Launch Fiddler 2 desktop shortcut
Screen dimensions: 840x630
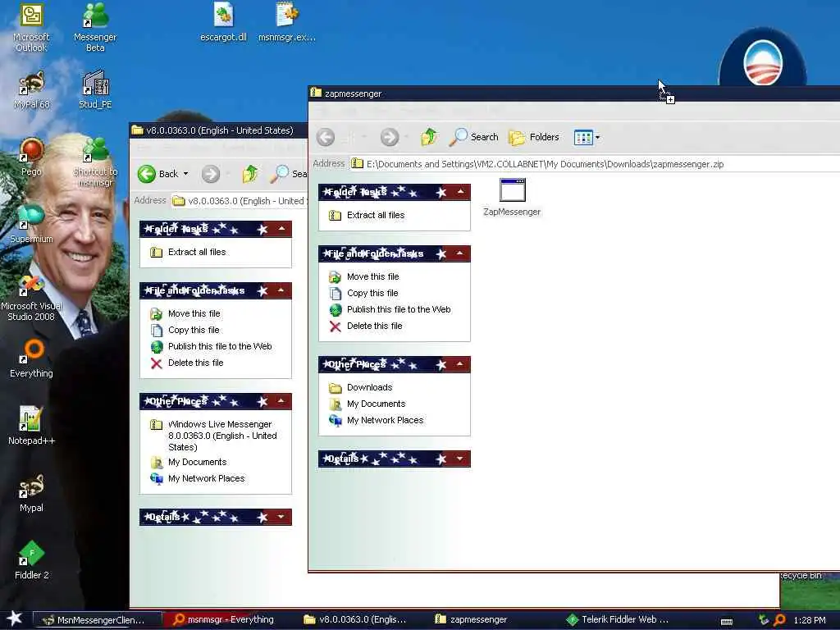(31, 560)
